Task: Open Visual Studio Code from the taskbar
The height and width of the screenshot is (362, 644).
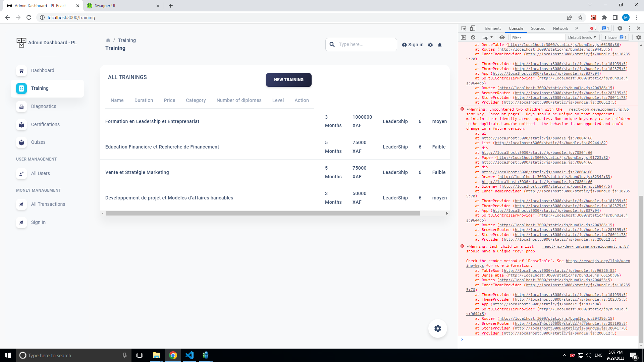Action: tap(190, 355)
